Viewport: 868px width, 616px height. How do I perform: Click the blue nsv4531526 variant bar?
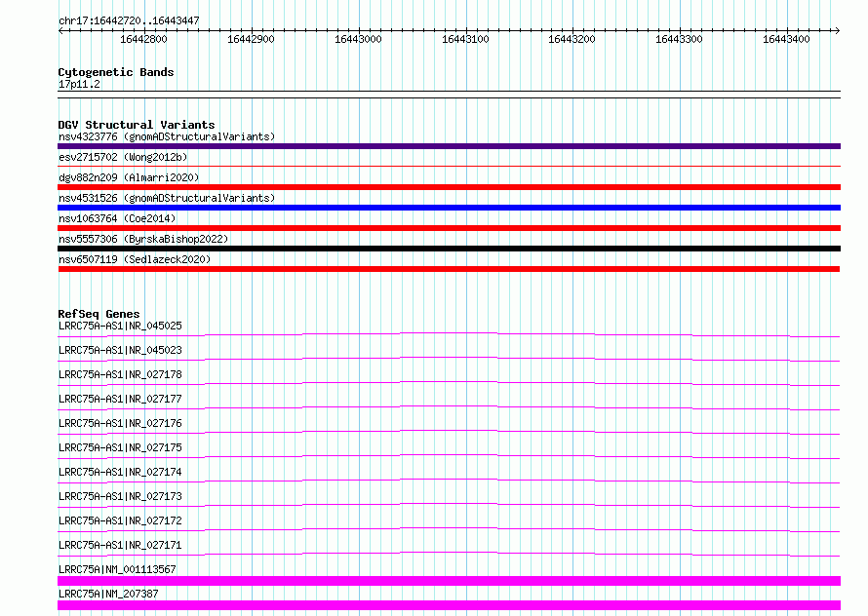[449, 208]
